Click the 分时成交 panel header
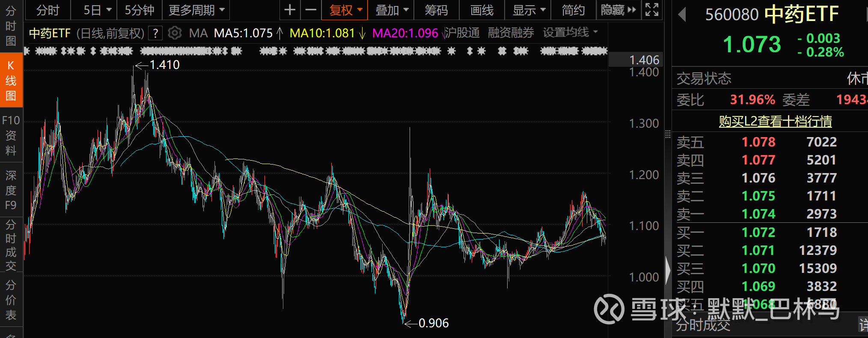Image resolution: width=868 pixels, height=338 pixels. point(703,325)
